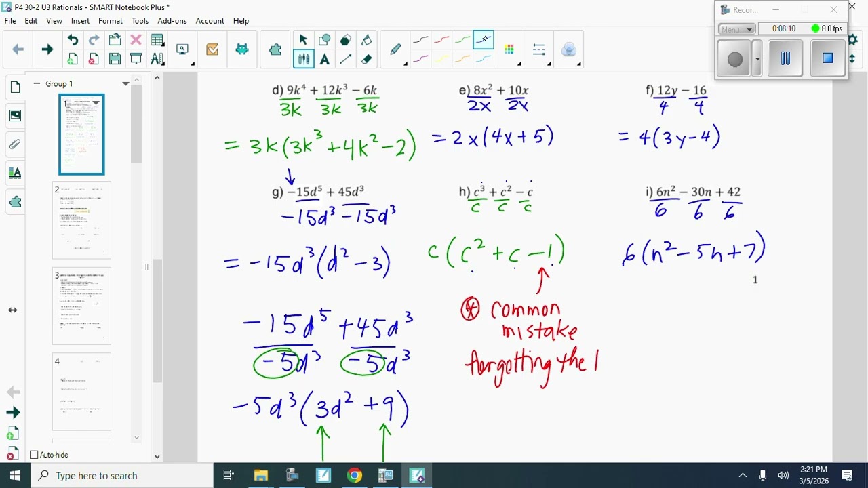Open the transparency options dropdown
This screenshot has width=868, height=488.
(570, 50)
